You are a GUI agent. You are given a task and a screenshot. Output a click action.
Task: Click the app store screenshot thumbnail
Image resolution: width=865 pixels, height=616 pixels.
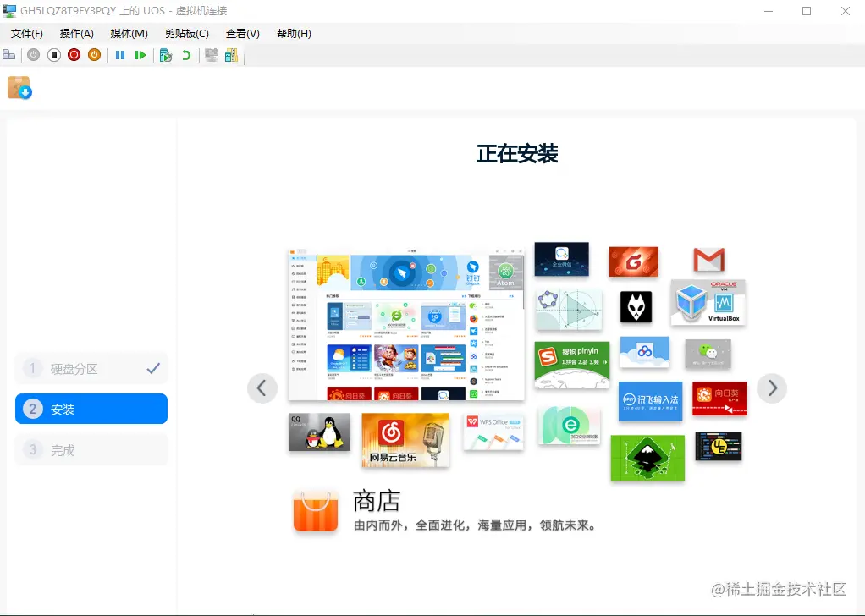[x=406, y=324]
